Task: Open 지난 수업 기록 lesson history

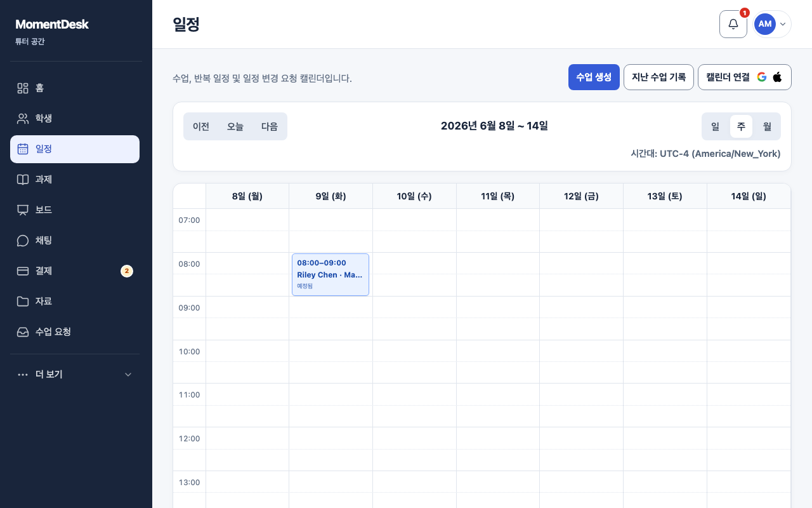Action: 658,77
